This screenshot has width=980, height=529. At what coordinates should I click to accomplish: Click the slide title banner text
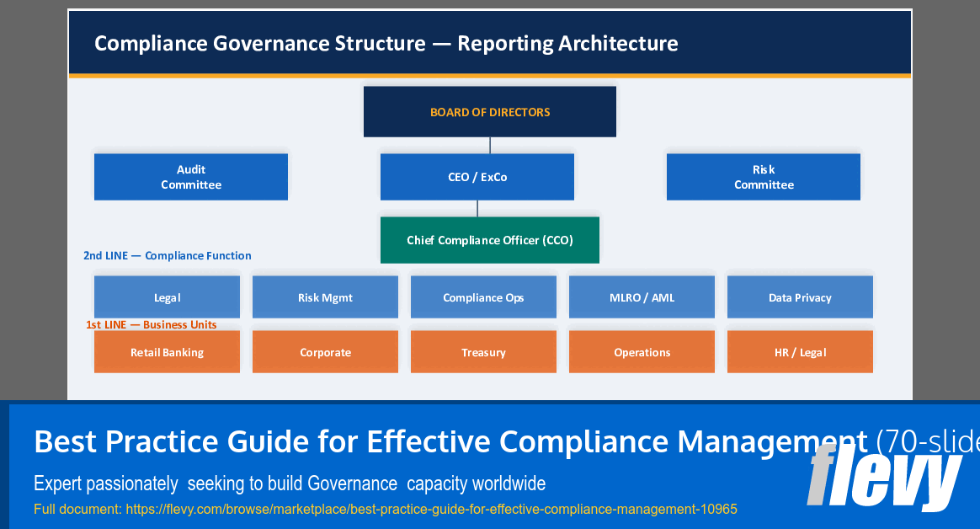coord(386,43)
